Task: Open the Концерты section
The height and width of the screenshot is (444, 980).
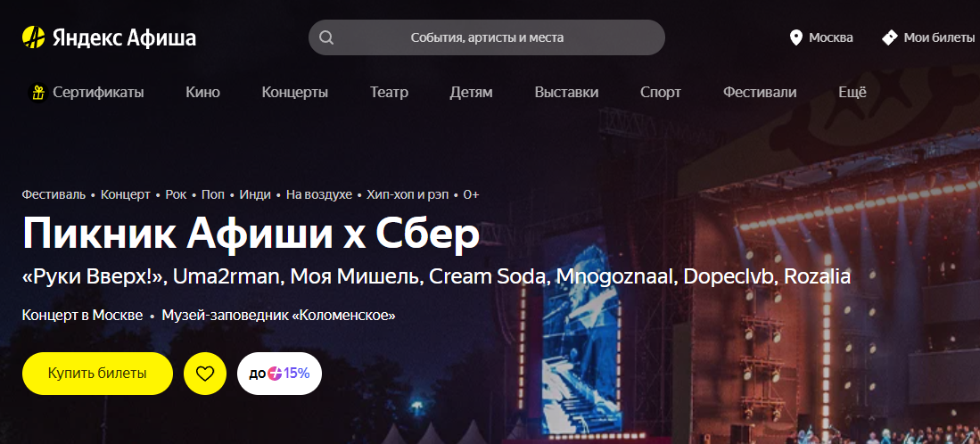Action: (295, 93)
